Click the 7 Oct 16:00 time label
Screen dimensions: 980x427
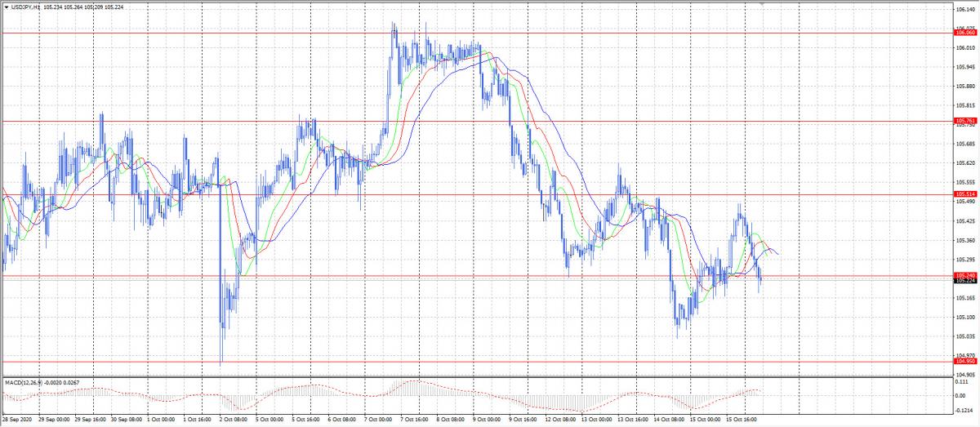pos(415,421)
